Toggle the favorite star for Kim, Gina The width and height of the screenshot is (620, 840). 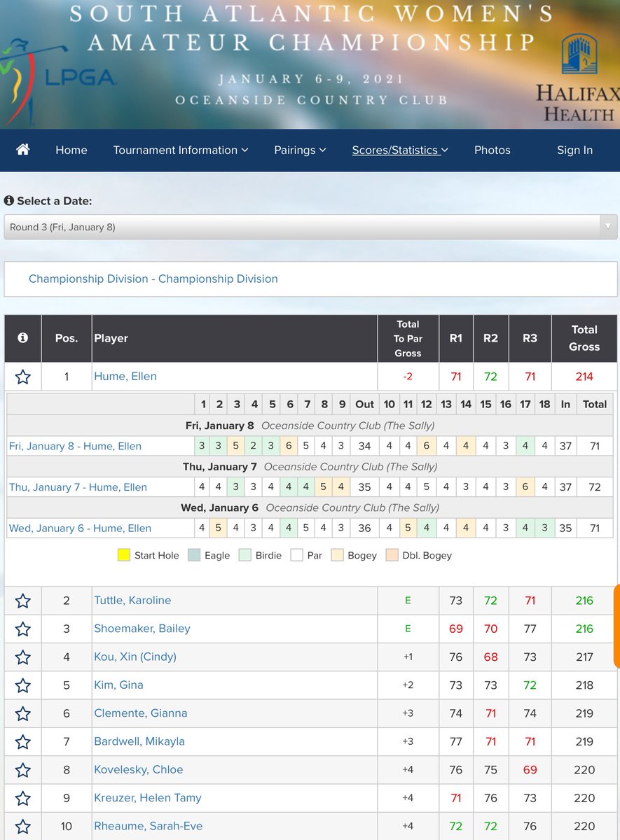point(22,685)
